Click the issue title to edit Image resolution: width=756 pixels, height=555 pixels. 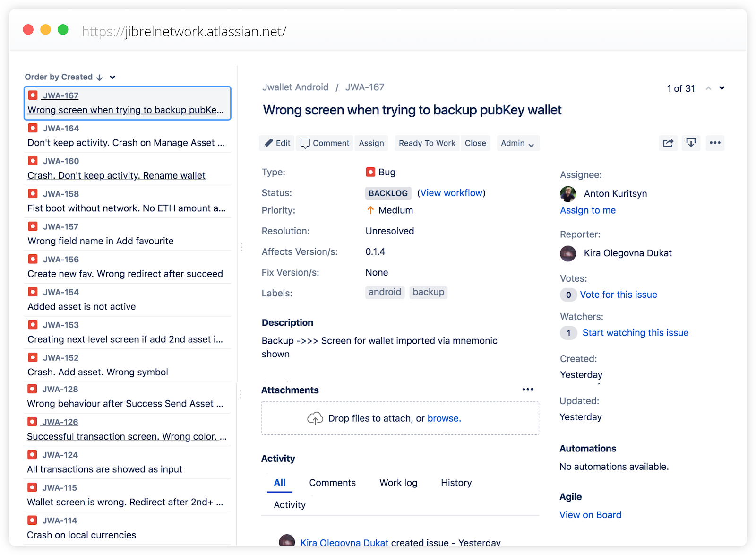click(x=412, y=110)
